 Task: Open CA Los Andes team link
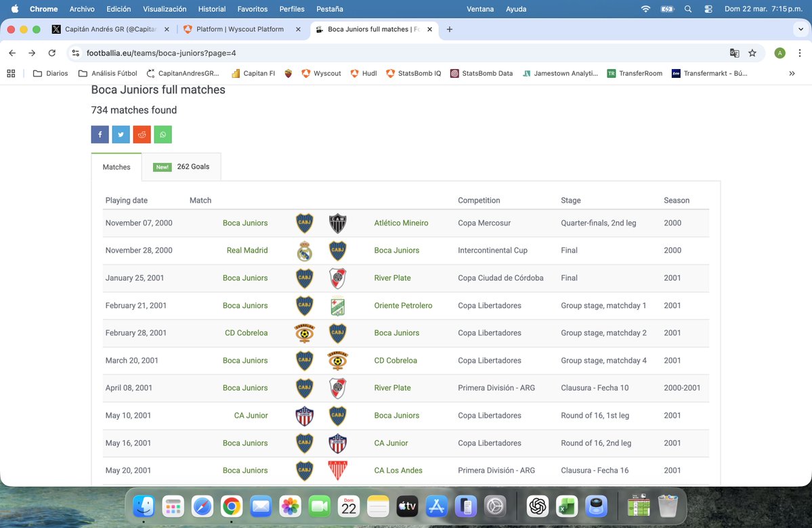coord(398,470)
